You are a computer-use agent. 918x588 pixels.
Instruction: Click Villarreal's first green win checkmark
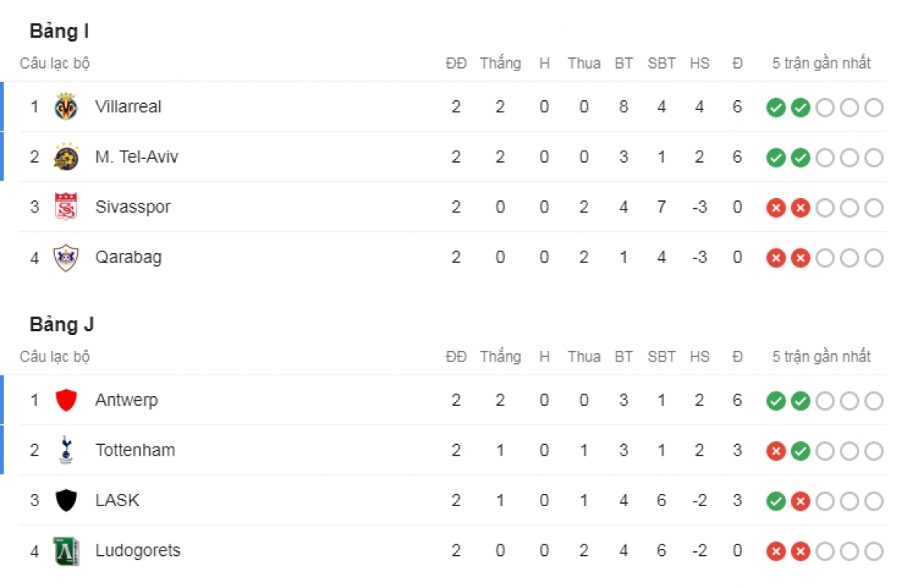[x=776, y=108]
